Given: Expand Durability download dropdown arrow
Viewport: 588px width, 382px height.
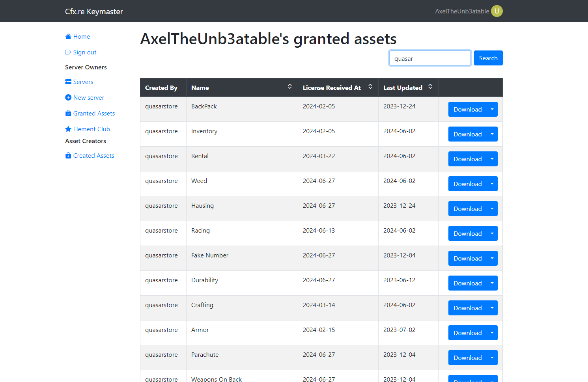Looking at the screenshot, I should tap(492, 283).
